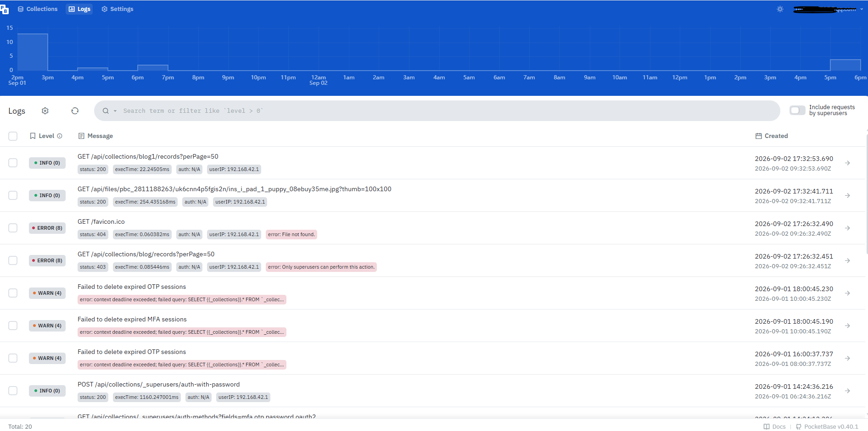The image size is (868, 431).
Task: Click the Message column header
Action: pyautogui.click(x=95, y=136)
